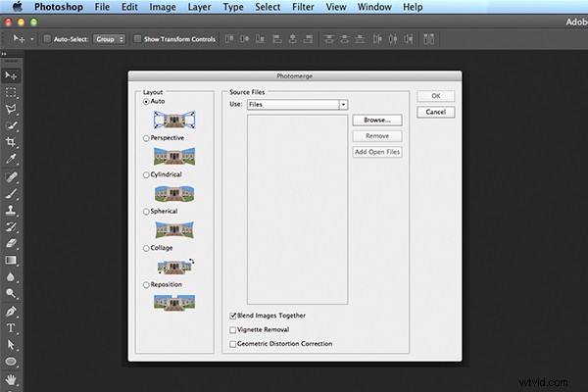Screen dimensions: 588x392
Task: Select the Ellipse shape tool
Action: click(11, 362)
